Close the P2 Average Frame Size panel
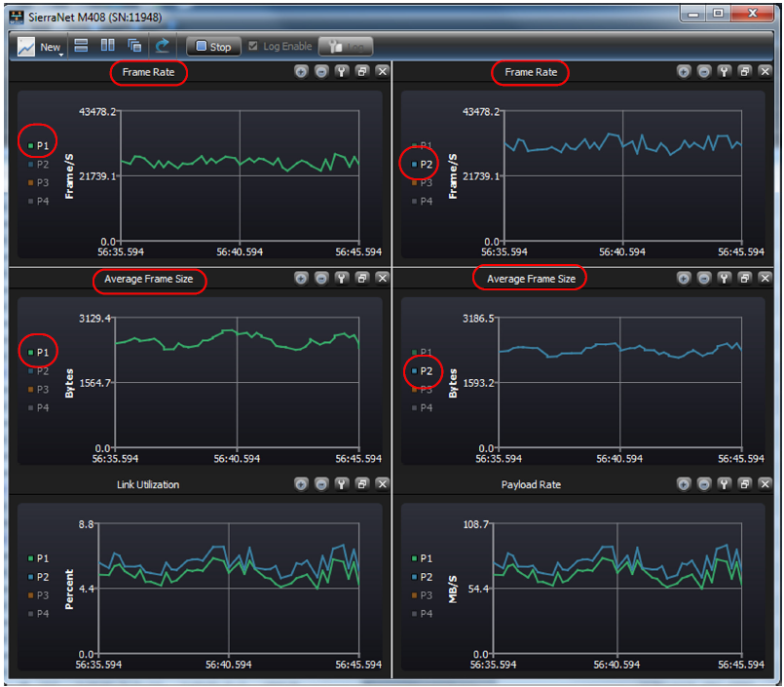 point(765,278)
